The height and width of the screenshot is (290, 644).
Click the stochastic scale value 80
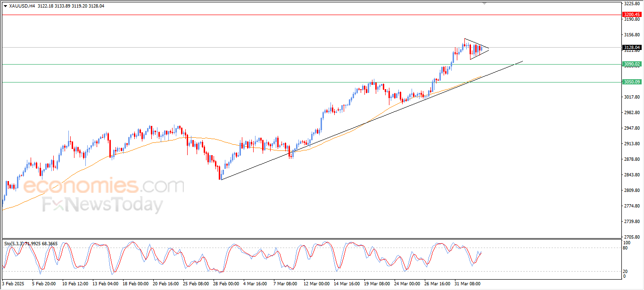tap(625, 248)
